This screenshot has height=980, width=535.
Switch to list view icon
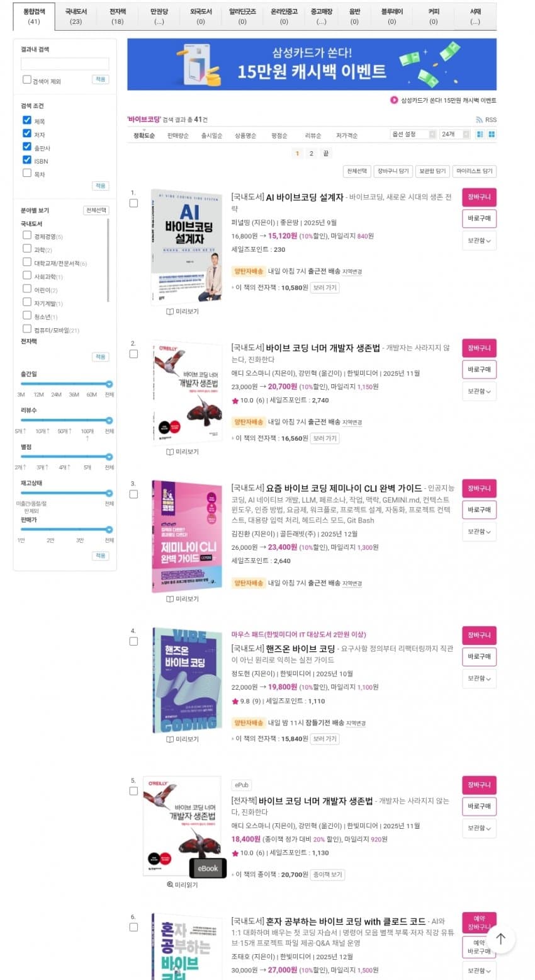pos(480,134)
